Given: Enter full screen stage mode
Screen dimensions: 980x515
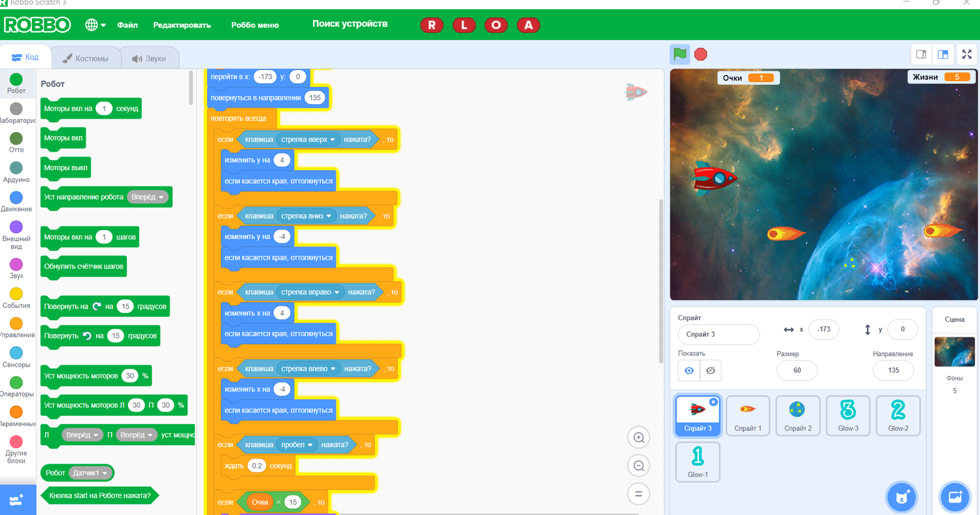Looking at the screenshot, I should point(967,54).
